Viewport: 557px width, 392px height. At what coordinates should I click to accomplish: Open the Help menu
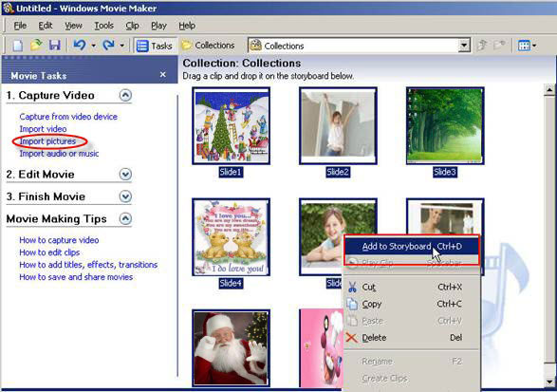click(x=187, y=26)
